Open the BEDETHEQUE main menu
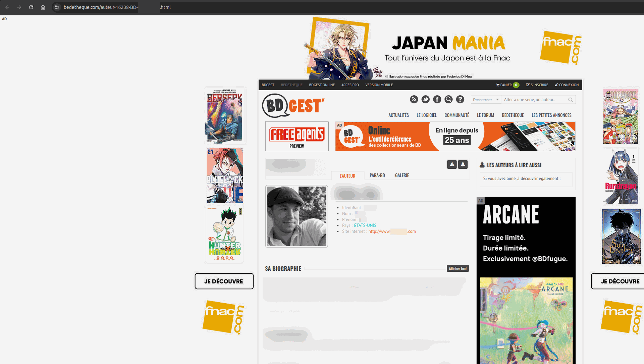This screenshot has height=364, width=644. point(513,115)
